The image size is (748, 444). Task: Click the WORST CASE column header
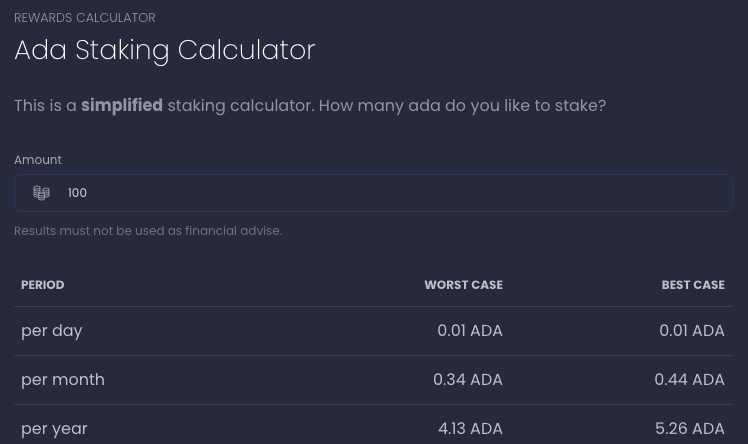[x=463, y=285]
